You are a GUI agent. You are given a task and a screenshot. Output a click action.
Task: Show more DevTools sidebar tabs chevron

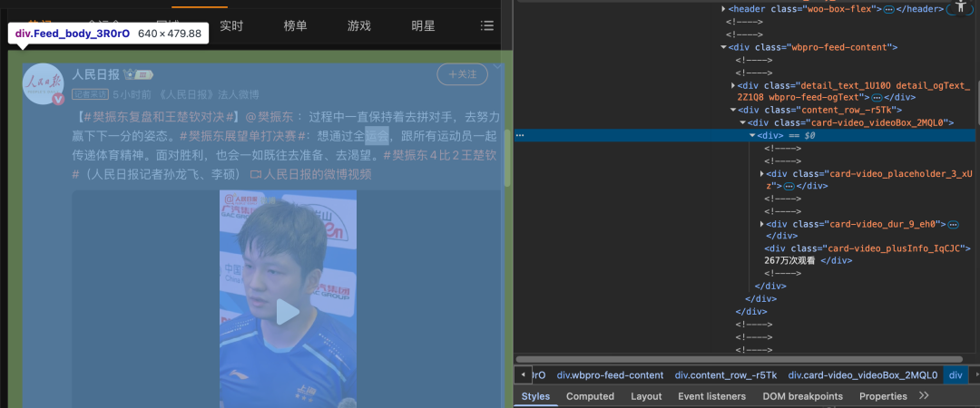tap(924, 396)
